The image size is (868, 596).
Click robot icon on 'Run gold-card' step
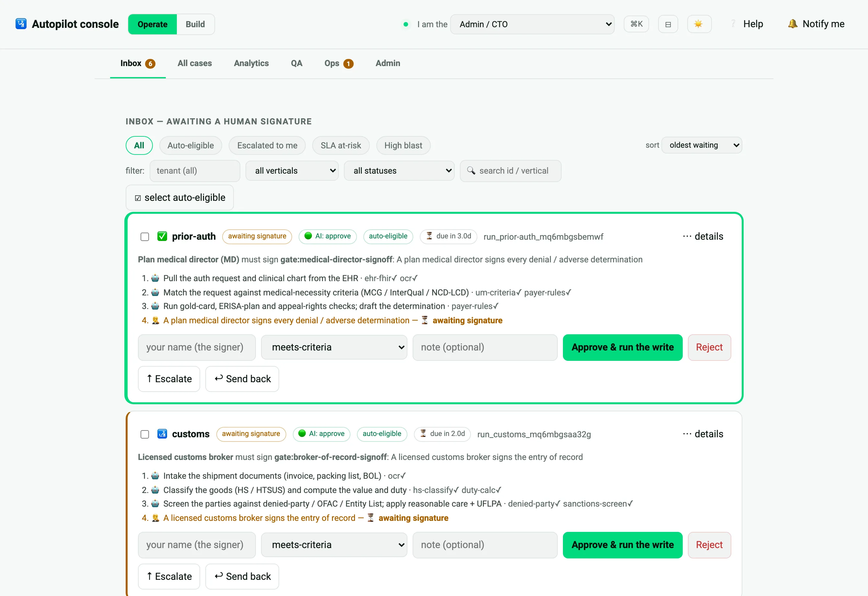[x=155, y=306]
